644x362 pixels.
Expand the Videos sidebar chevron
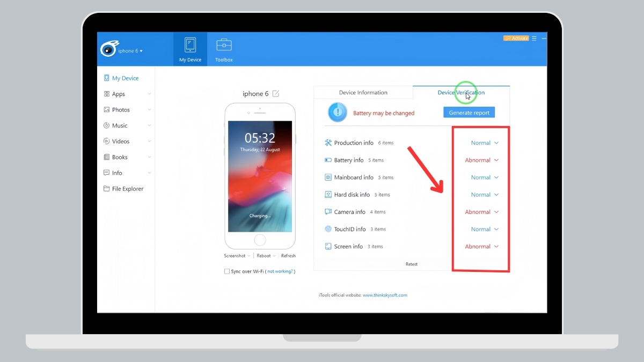point(149,141)
